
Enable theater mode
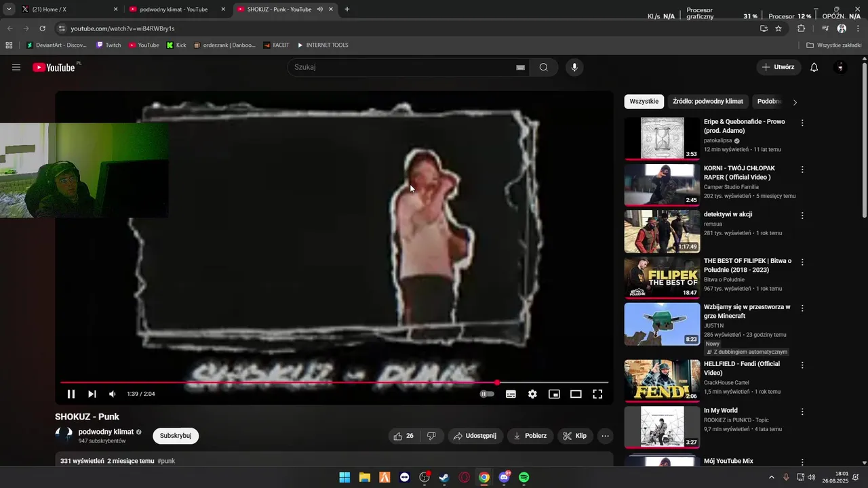click(576, 394)
